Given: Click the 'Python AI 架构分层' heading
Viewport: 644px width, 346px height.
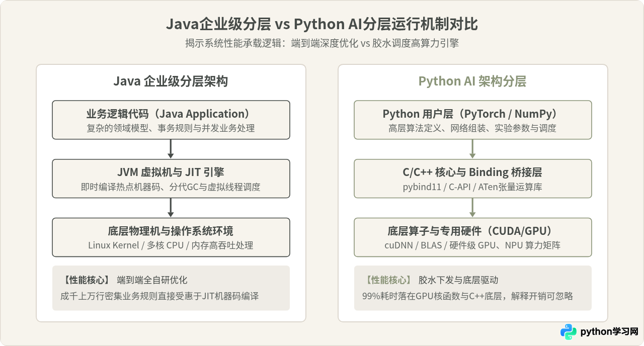Looking at the screenshot, I should tap(472, 81).
